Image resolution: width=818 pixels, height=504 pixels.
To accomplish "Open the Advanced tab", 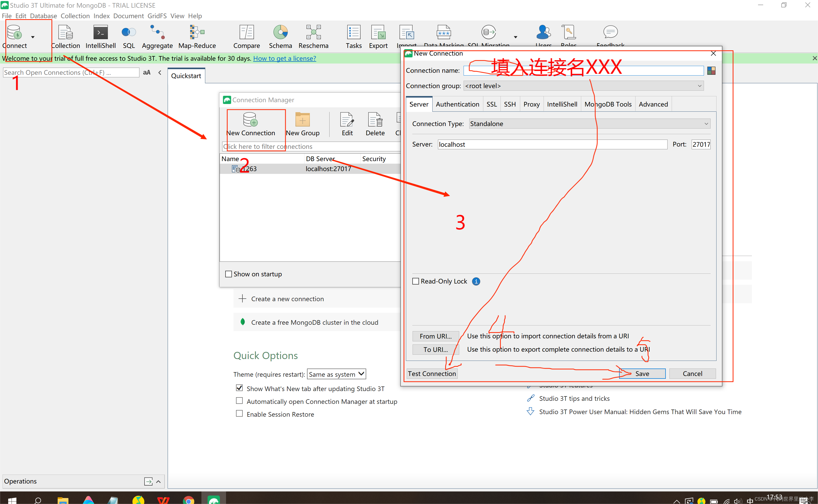I will [x=653, y=104].
